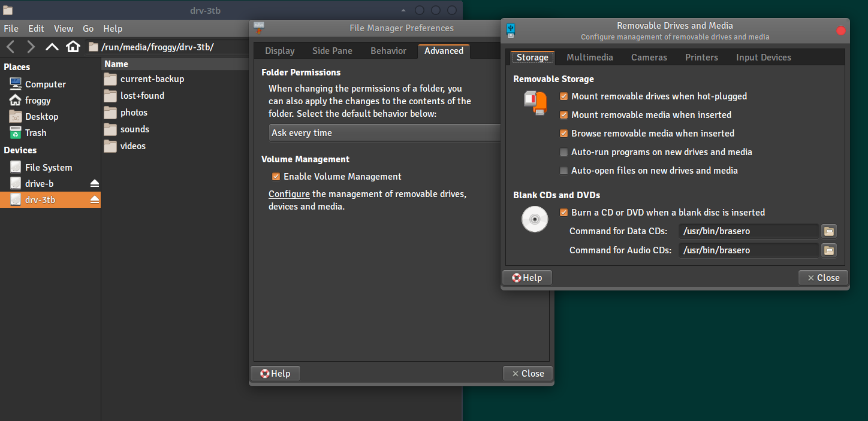The image size is (868, 421).
Task: Close the Removable Drives and Media dialog
Action: click(823, 278)
